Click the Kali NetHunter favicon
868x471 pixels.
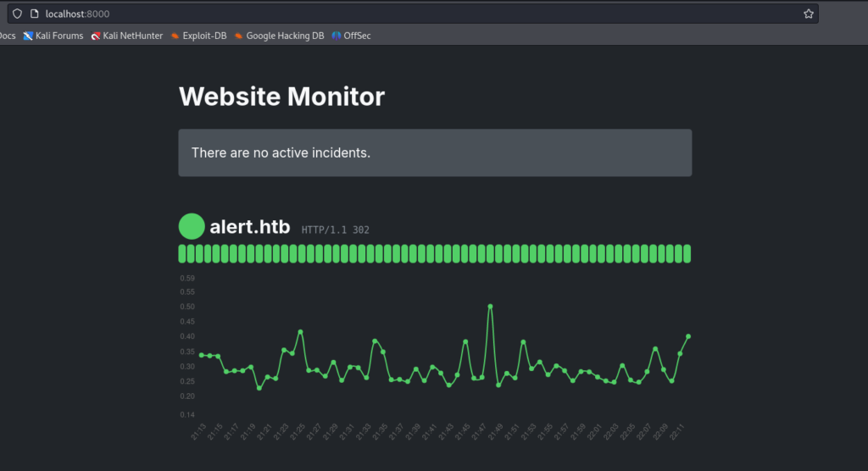pos(96,36)
